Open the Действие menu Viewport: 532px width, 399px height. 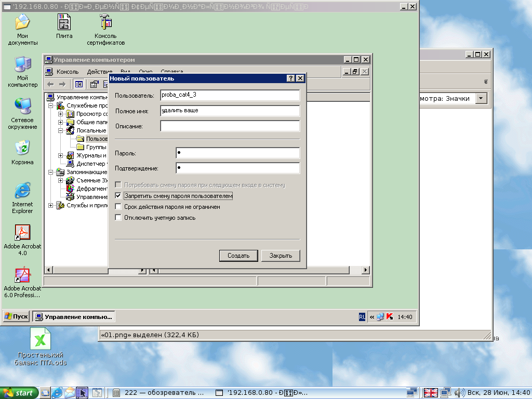(x=99, y=72)
